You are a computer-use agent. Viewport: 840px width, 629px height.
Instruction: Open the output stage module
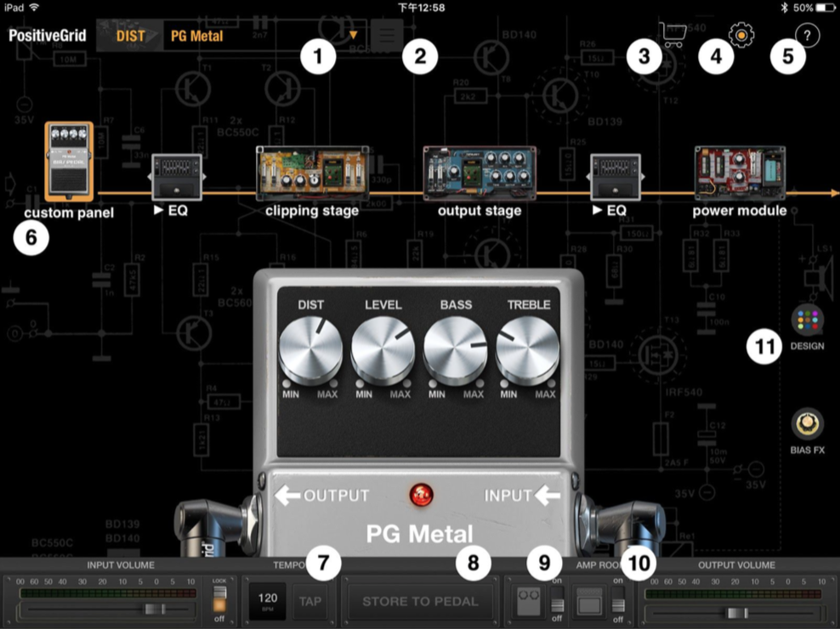click(x=480, y=173)
